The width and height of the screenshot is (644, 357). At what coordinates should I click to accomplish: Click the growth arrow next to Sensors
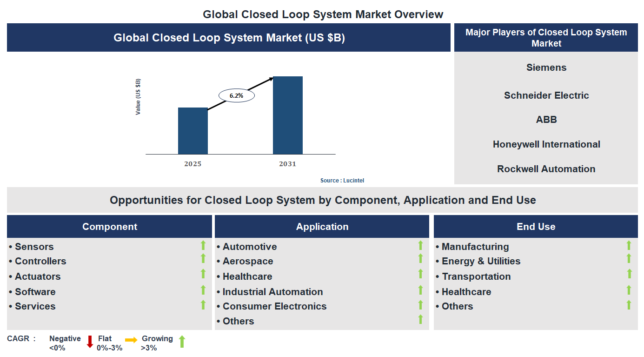203,246
